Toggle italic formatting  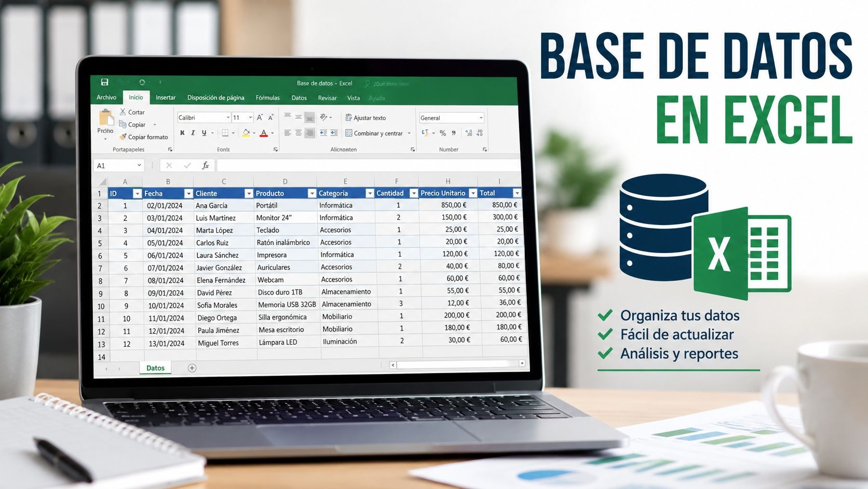pyautogui.click(x=193, y=133)
